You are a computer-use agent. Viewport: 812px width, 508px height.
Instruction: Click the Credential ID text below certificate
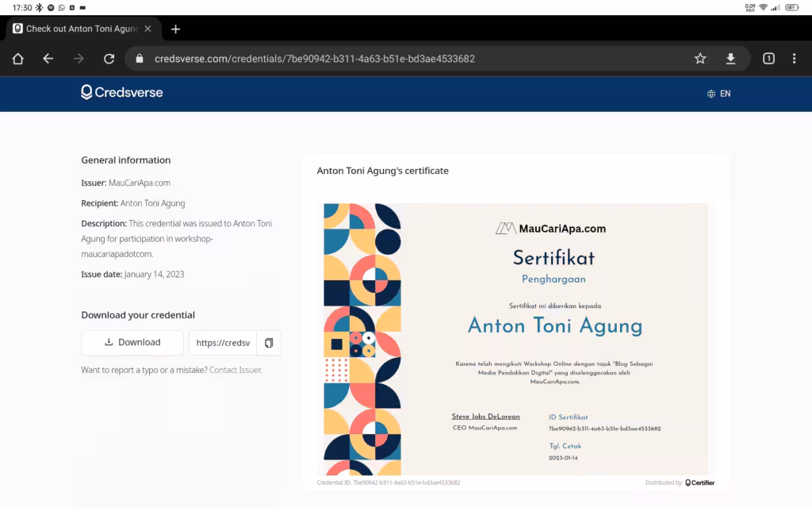tap(389, 483)
